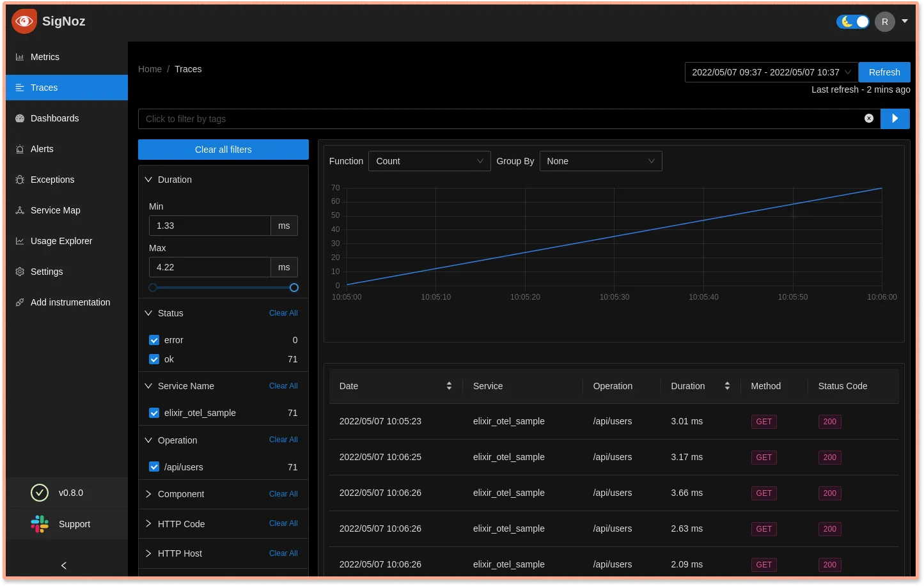Click Clear All for Status filter
The image size is (924, 586).
283,313
